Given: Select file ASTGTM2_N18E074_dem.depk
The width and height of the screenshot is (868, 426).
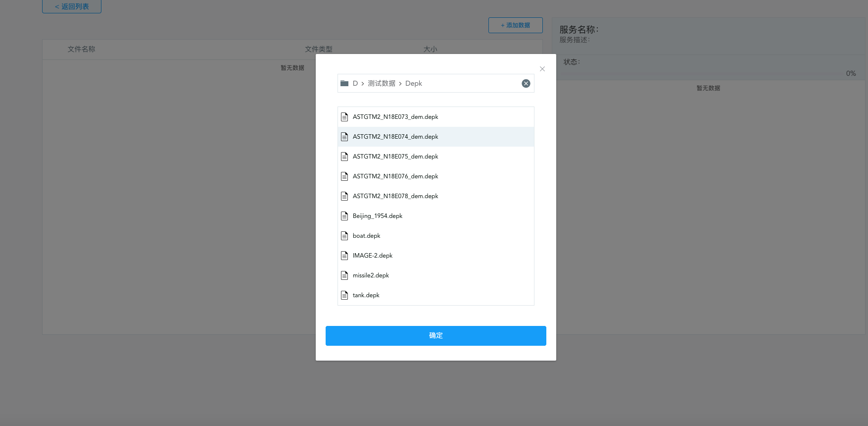Looking at the screenshot, I should [436, 137].
